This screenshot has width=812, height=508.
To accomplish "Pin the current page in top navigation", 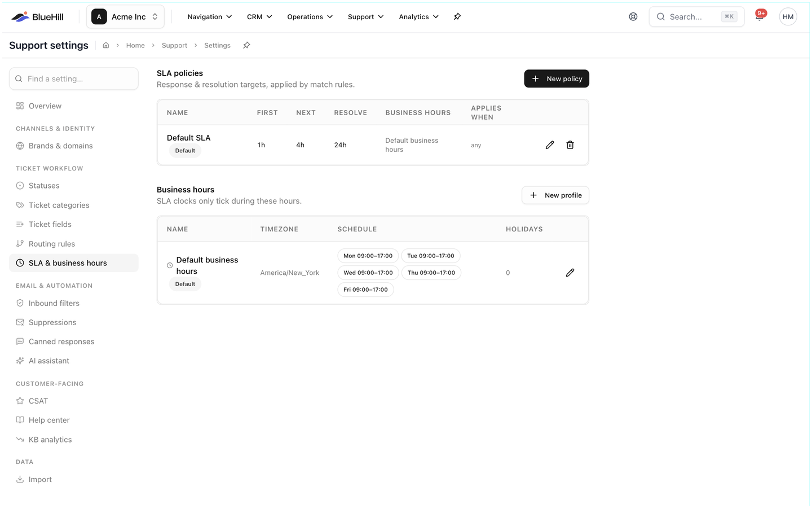I will [x=457, y=17].
